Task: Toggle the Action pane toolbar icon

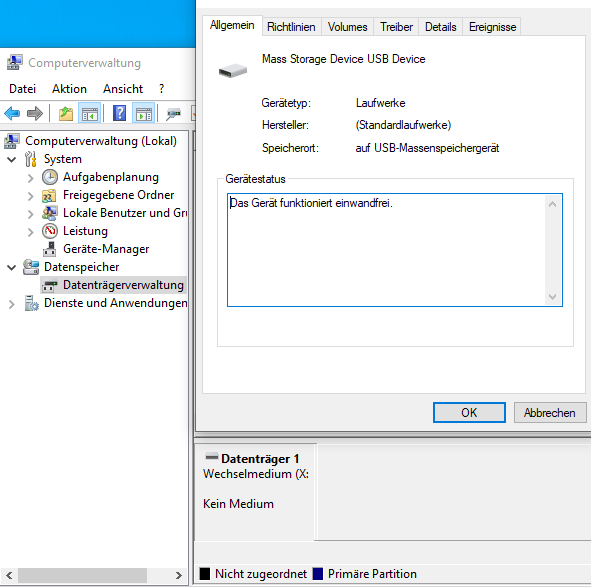Action: click(144, 113)
